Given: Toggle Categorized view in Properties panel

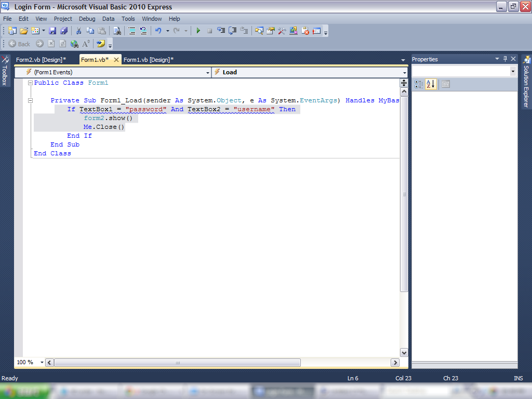Looking at the screenshot, I should pos(419,84).
